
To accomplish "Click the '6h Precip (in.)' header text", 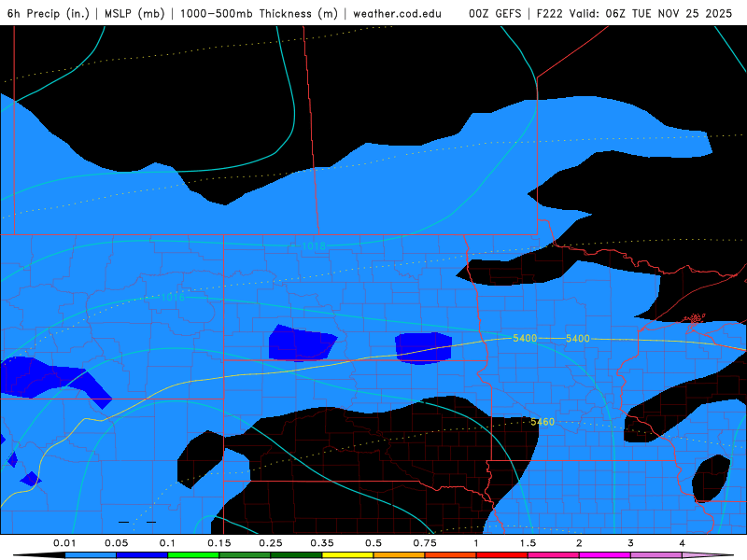I will [x=49, y=13].
